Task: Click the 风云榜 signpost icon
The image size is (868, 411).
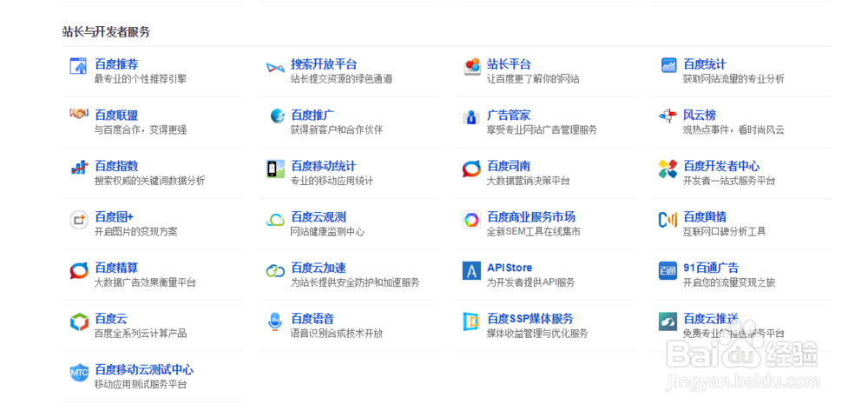Action: coord(667,116)
